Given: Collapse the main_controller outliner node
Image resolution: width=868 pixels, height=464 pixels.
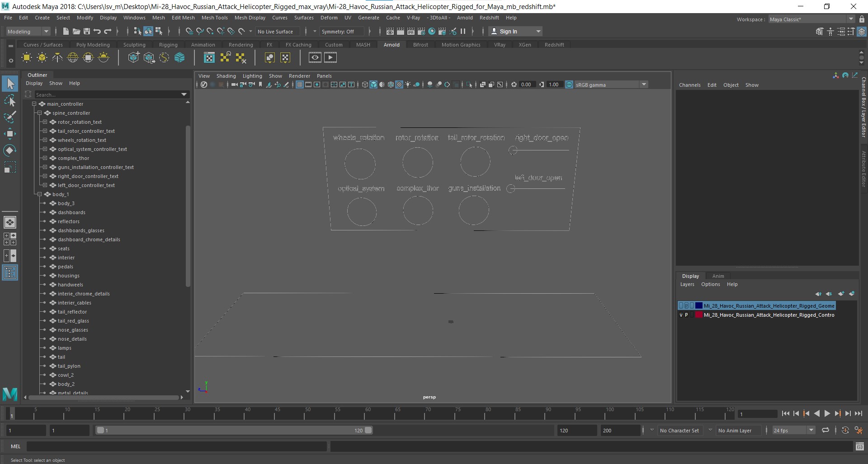Looking at the screenshot, I should tap(34, 104).
